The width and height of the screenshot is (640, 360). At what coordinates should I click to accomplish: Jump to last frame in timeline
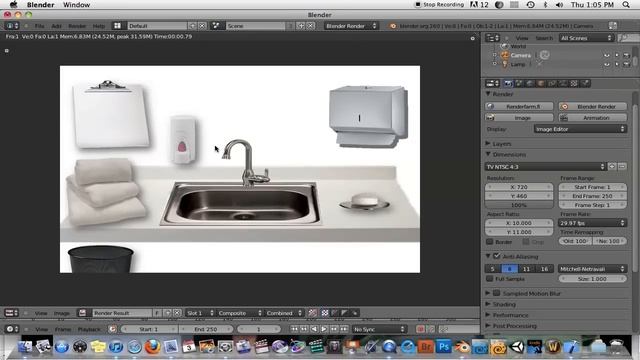344,329
